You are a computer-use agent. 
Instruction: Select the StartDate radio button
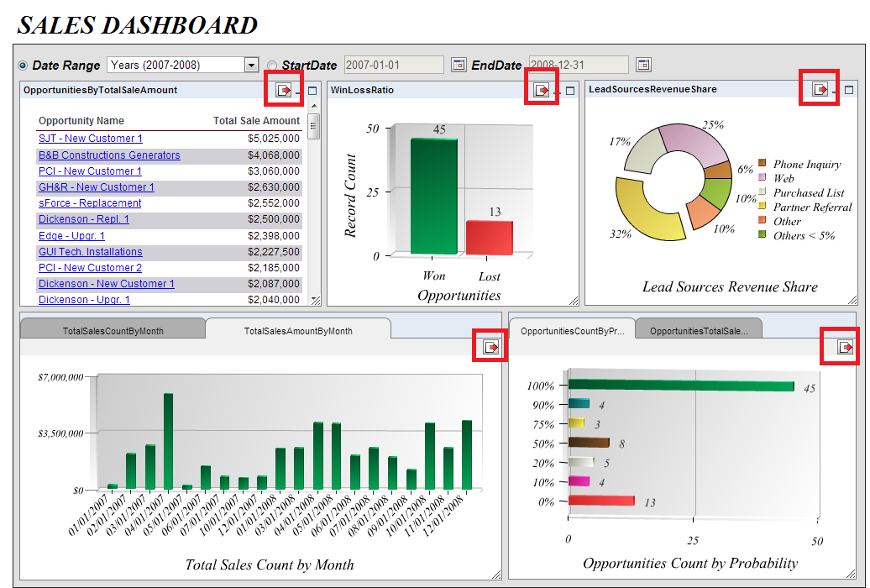[271, 66]
